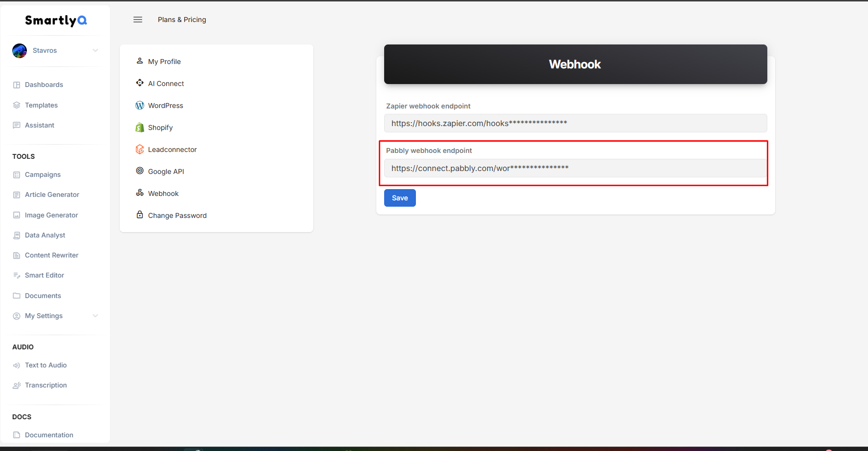The height and width of the screenshot is (451, 868).
Task: Go to AI Connect settings
Action: 166,84
